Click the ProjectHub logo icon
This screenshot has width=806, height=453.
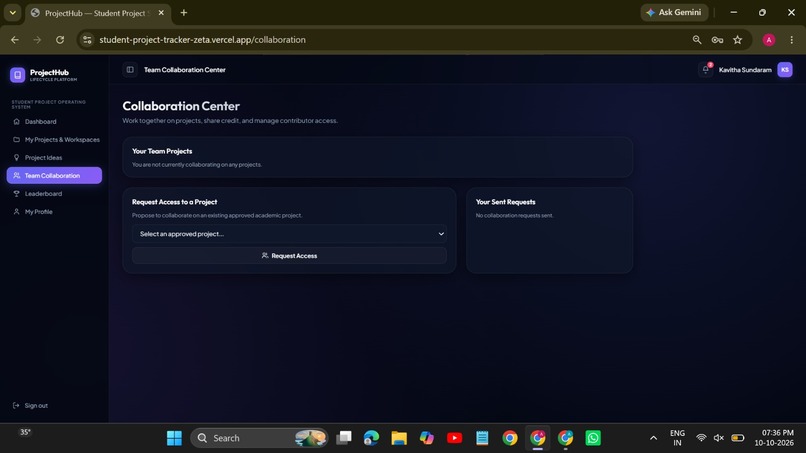17,75
